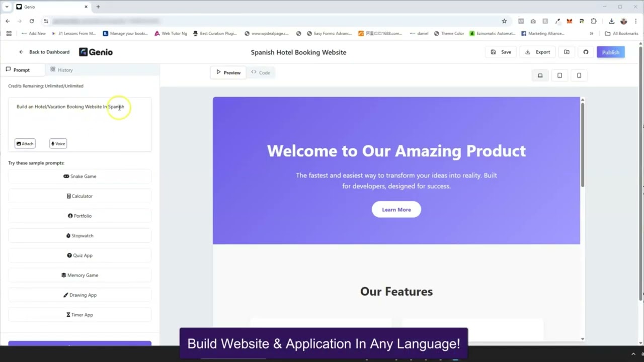This screenshot has height=362, width=644.
Task: Save the Spanish Hotel Booking project
Action: (501, 52)
